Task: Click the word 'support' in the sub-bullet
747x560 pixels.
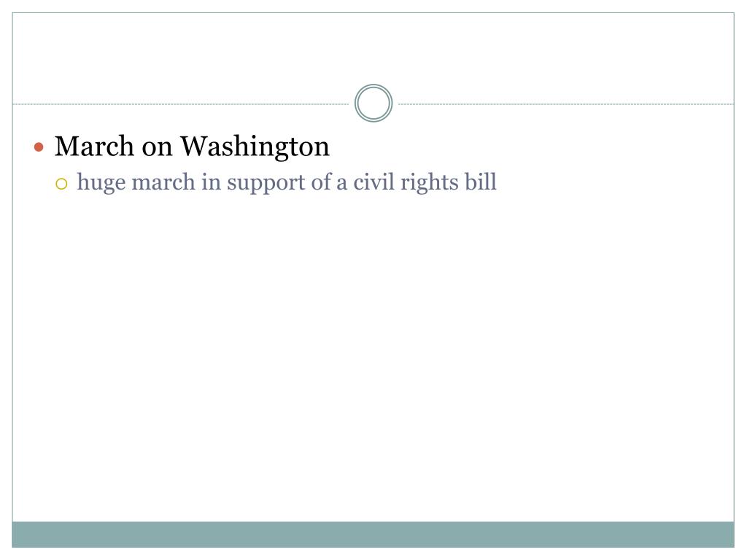Action: click(x=266, y=183)
